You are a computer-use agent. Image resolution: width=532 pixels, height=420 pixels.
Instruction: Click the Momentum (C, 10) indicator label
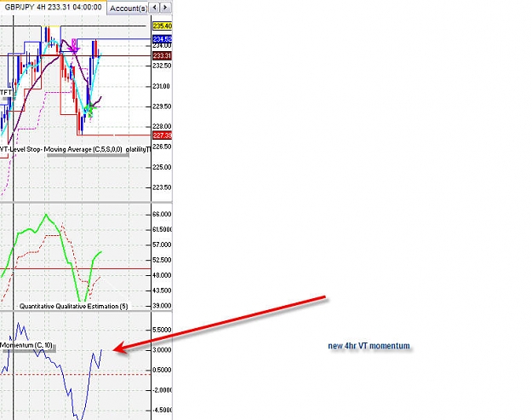(x=26, y=345)
